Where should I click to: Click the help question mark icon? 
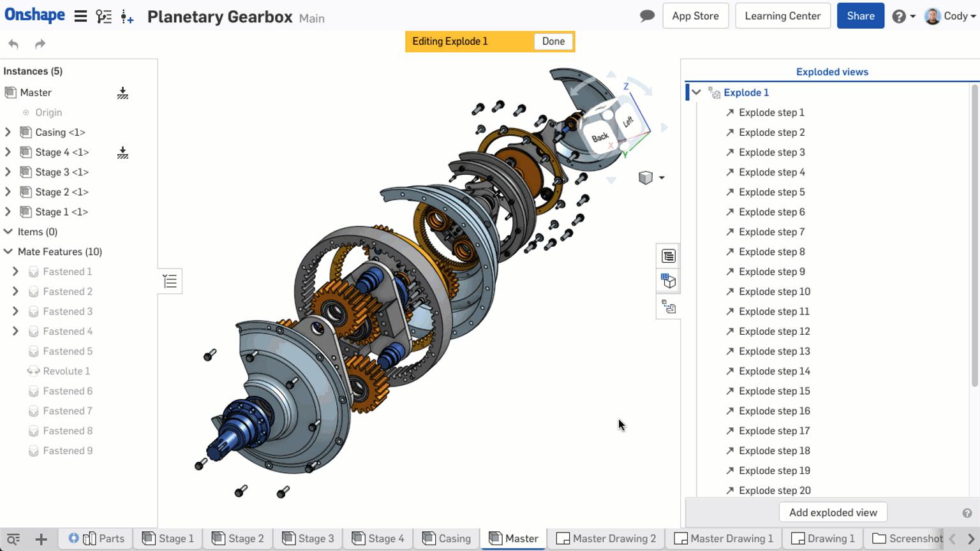point(900,15)
